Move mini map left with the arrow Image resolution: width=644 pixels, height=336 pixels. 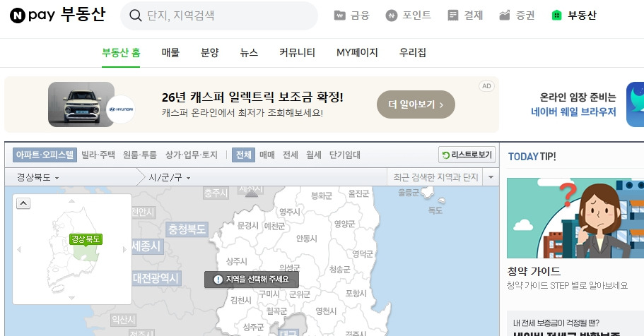pyautogui.click(x=19, y=249)
